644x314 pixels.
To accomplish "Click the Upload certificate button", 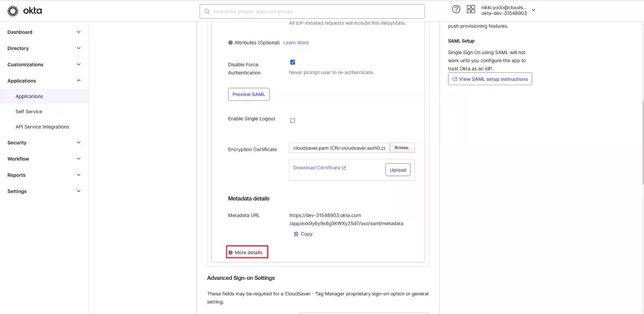I will (x=398, y=170).
